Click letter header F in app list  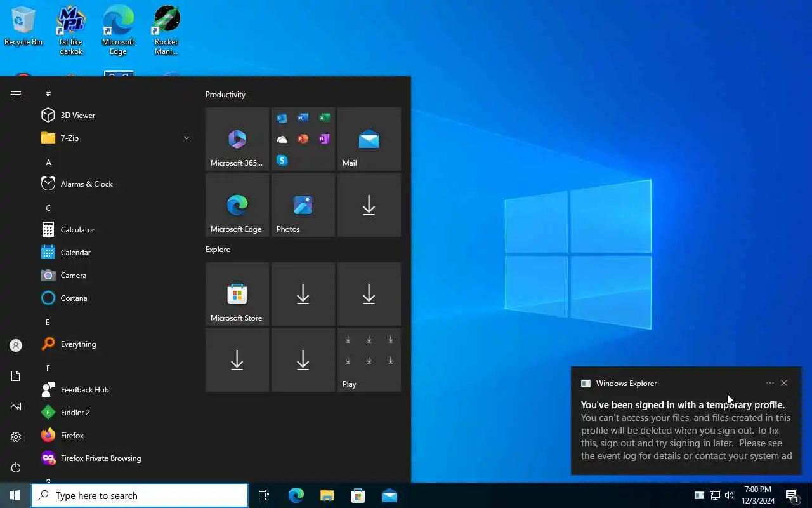coord(48,368)
